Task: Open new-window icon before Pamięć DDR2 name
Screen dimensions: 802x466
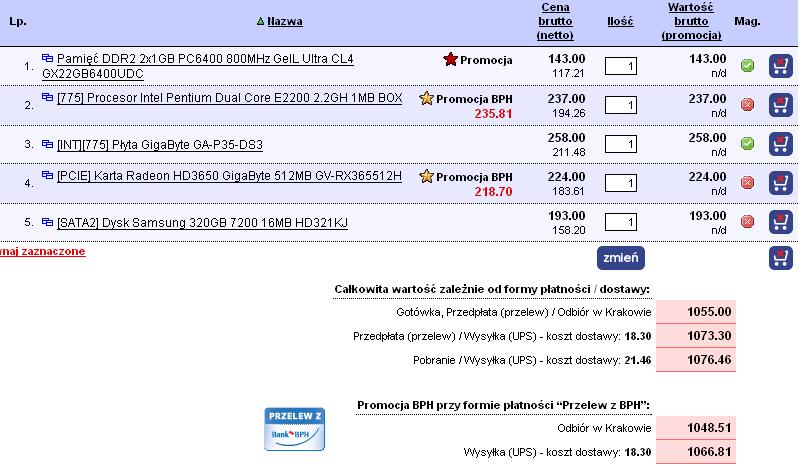Action: point(48,58)
